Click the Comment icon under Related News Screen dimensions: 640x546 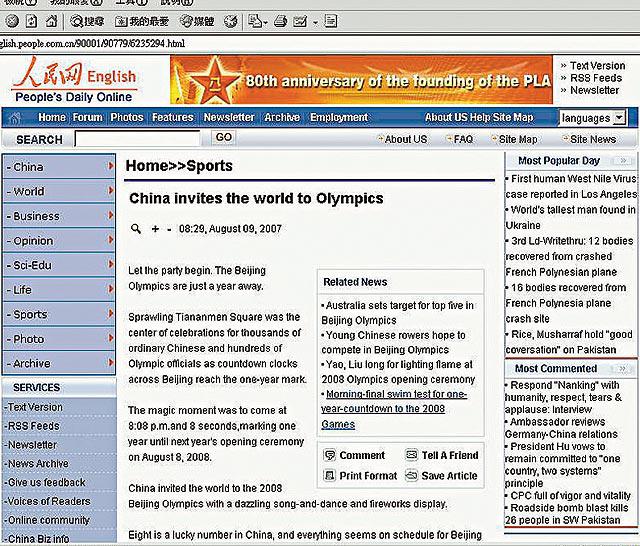point(329,455)
